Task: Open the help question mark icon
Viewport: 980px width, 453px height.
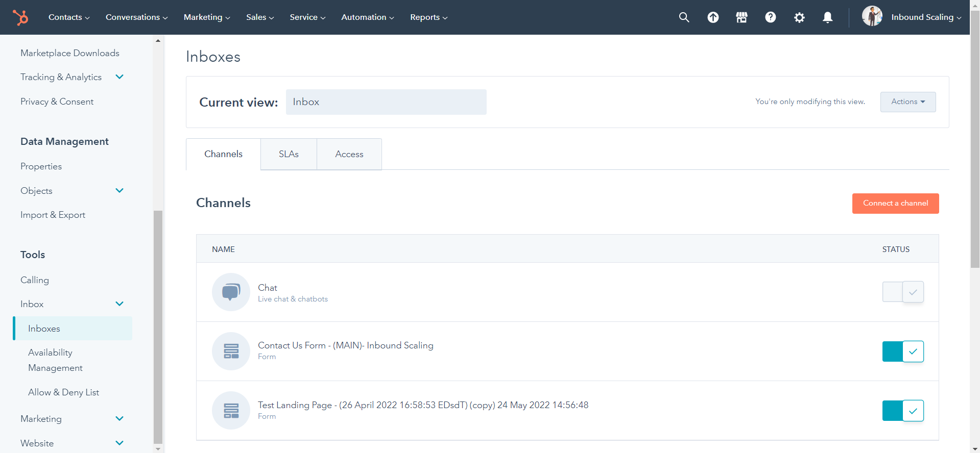Action: (771, 17)
